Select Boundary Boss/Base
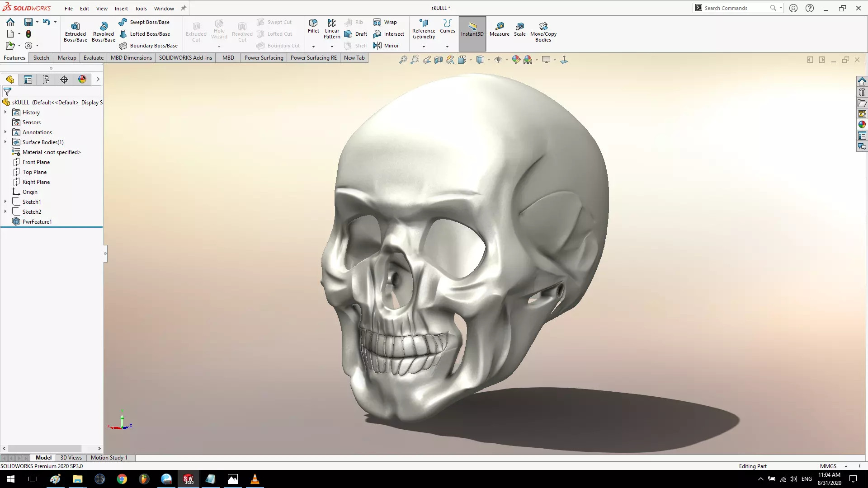Screen dimensions: 868x488 tap(148, 46)
